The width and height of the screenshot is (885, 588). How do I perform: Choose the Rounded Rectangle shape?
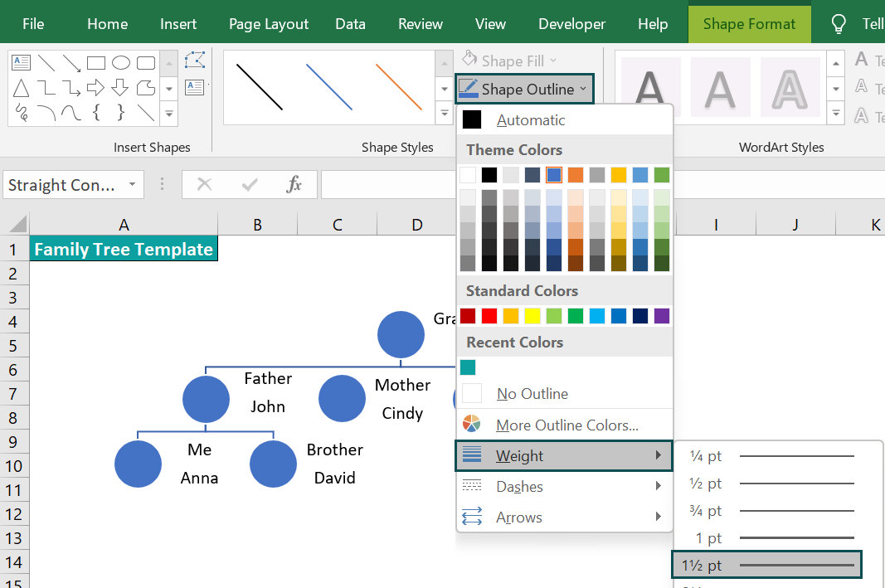[146, 62]
